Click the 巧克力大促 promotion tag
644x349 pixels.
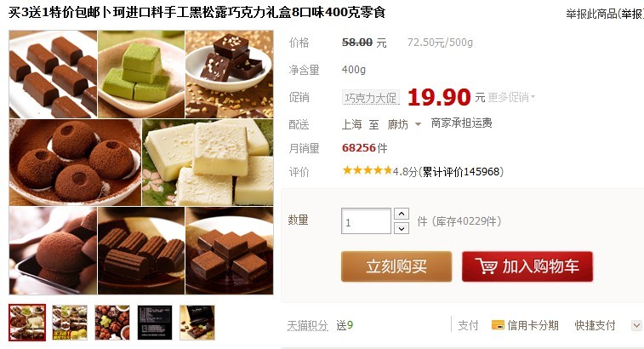tap(371, 98)
